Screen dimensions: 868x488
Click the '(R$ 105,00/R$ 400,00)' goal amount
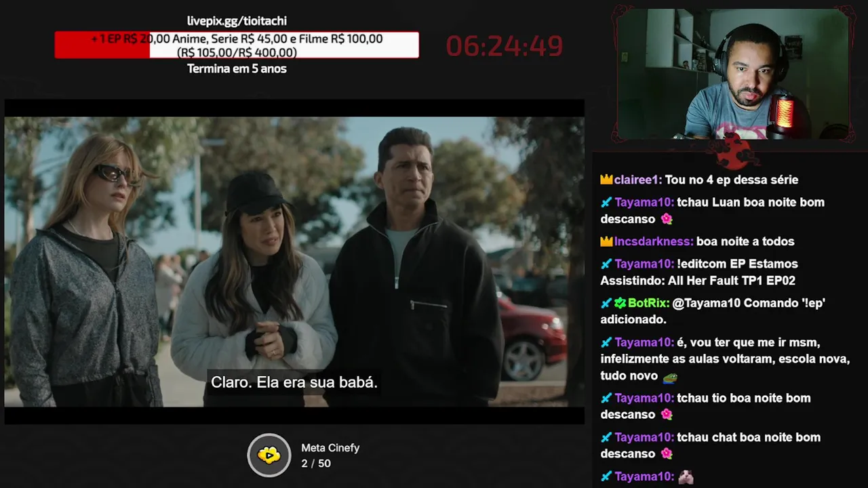pos(237,52)
